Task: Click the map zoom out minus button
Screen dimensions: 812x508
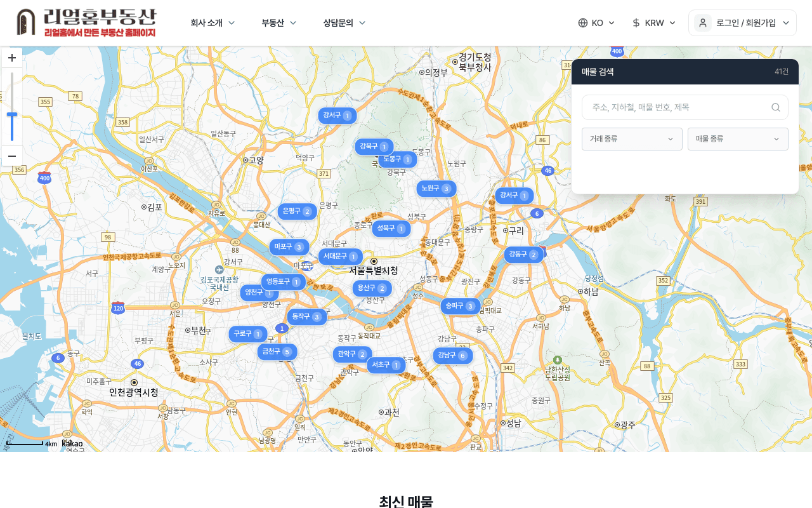Action: [x=11, y=156]
